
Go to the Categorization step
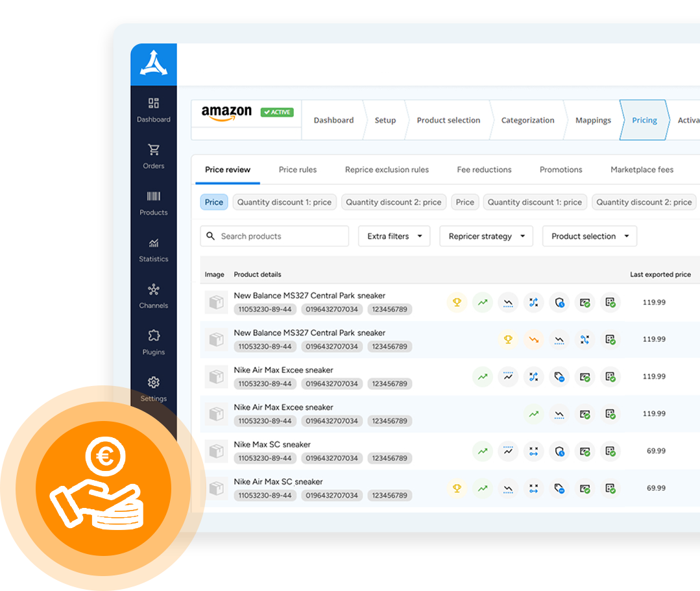527,120
